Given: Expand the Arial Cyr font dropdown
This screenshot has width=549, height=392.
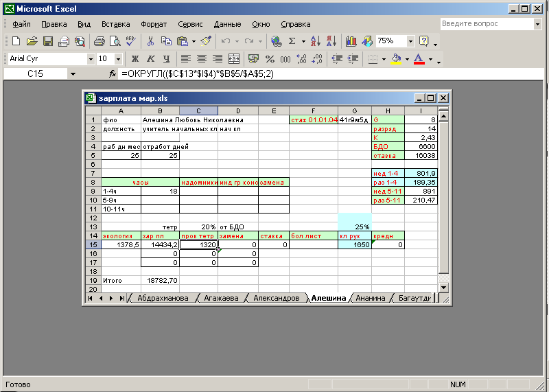Looking at the screenshot, I should [x=91, y=59].
